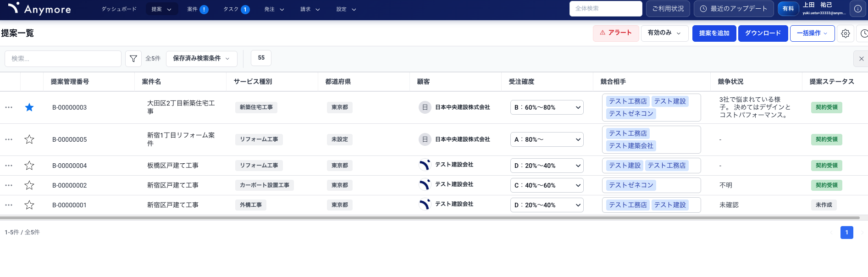Change 受注確度 for B-00000004
The width and height of the screenshot is (868, 277).
[547, 166]
